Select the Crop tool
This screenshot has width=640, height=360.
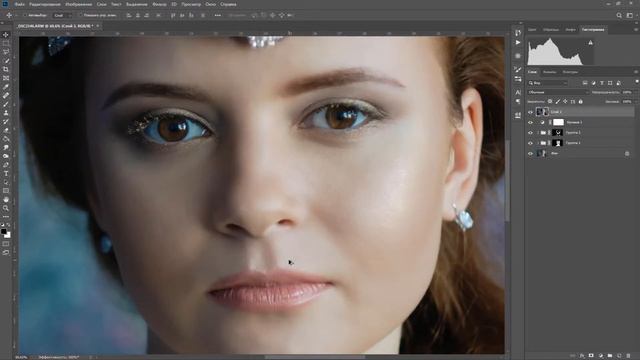[6, 69]
